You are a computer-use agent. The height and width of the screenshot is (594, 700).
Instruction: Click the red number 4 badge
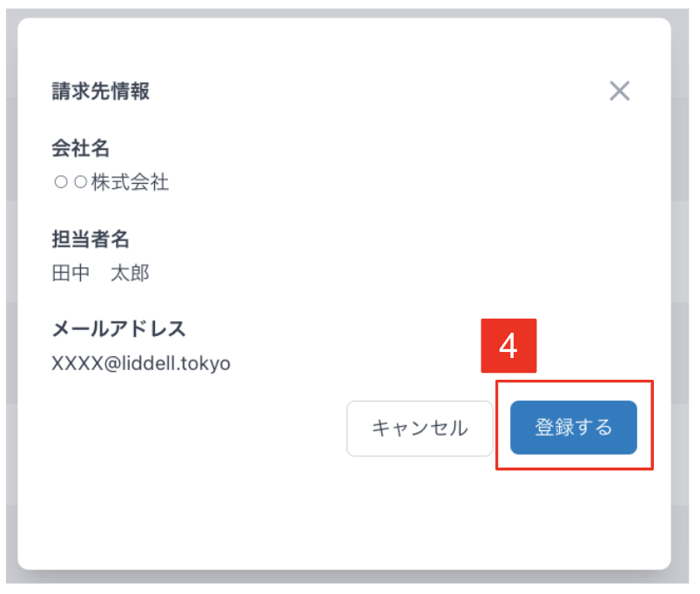pyautogui.click(x=508, y=346)
